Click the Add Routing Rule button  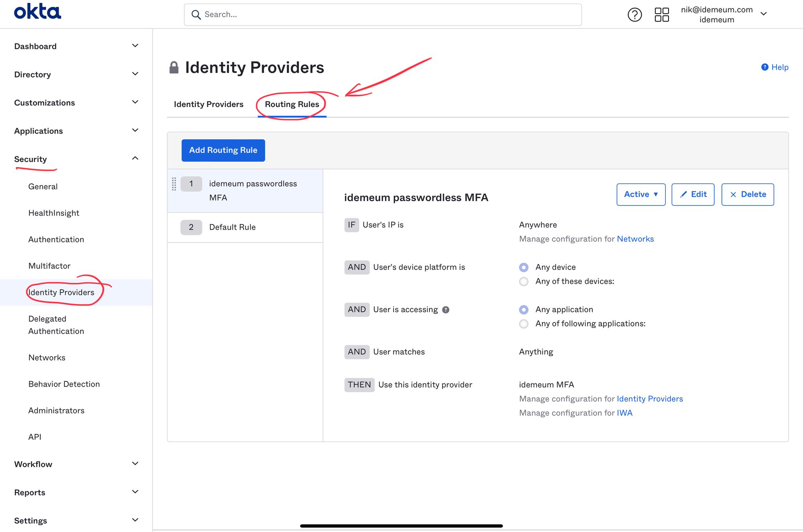(x=223, y=151)
